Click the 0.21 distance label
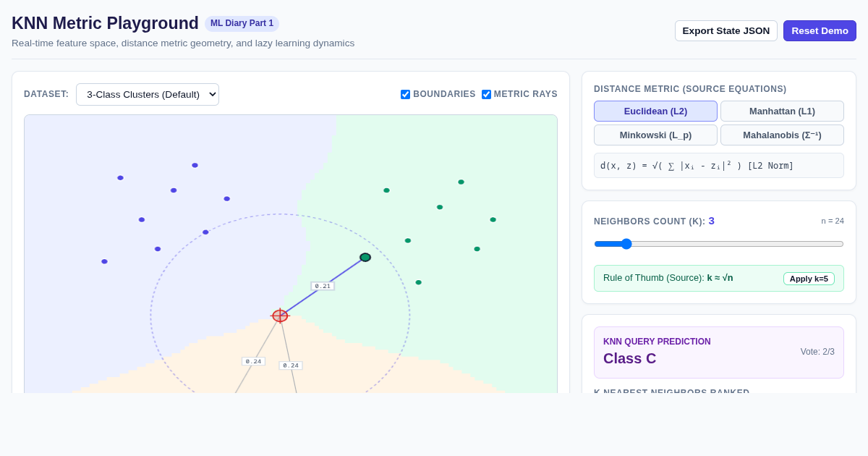This screenshot has width=868, height=456. coord(323,286)
